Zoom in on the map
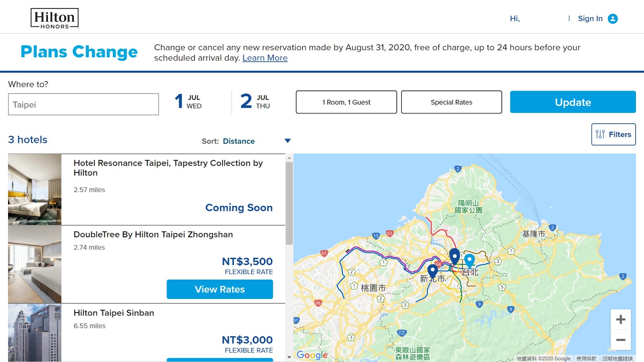The width and height of the screenshot is (644, 362). (x=620, y=320)
